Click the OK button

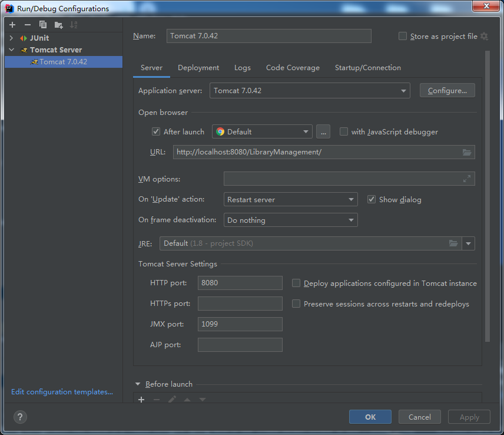370,417
